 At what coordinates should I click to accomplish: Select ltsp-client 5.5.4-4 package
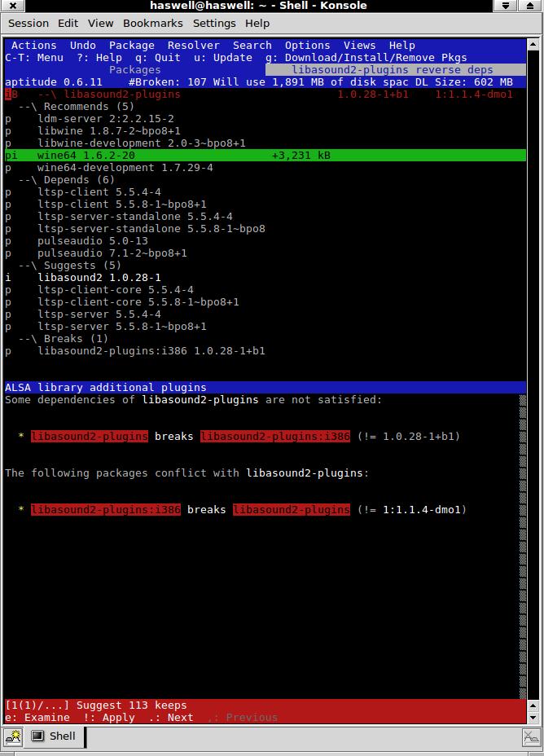click(x=265, y=192)
